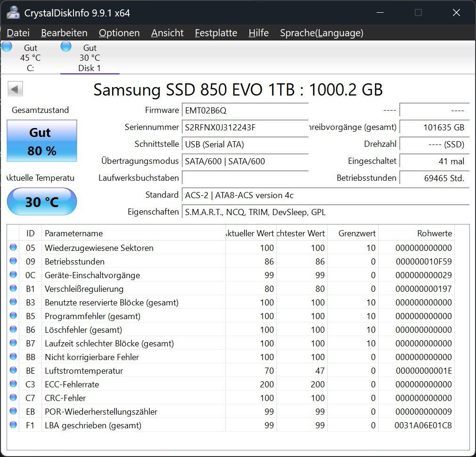This screenshot has height=457, width=476.
Task: Open the Datei menu
Action: 18,33
